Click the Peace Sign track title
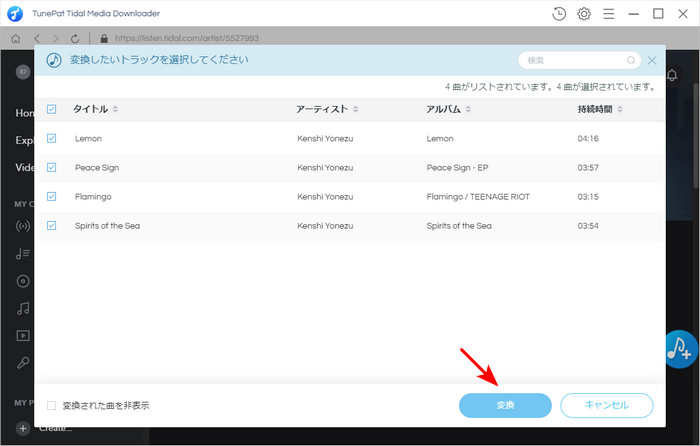 (97, 168)
